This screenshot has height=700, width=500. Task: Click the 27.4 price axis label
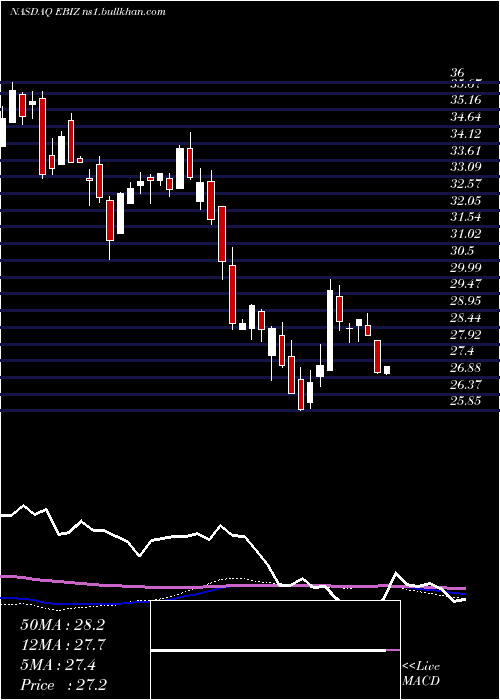(x=462, y=351)
